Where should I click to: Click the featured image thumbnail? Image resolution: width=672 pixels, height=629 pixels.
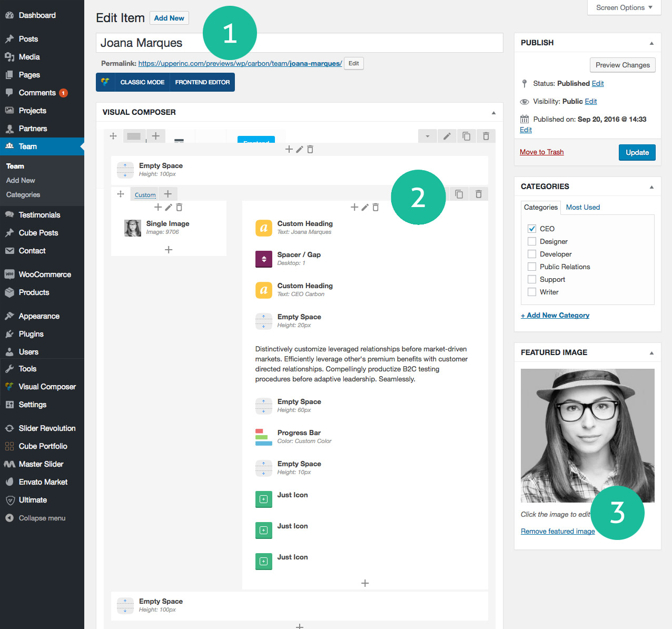tap(587, 435)
